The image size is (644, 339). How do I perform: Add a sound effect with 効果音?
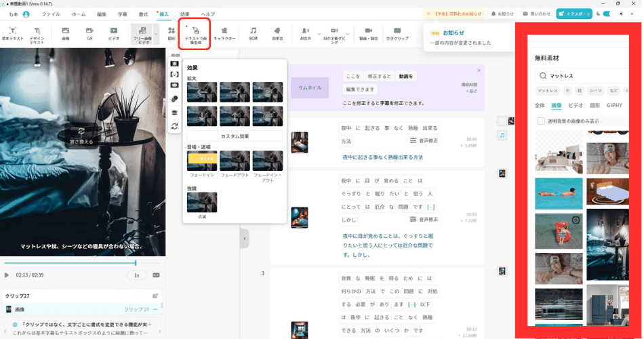277,34
